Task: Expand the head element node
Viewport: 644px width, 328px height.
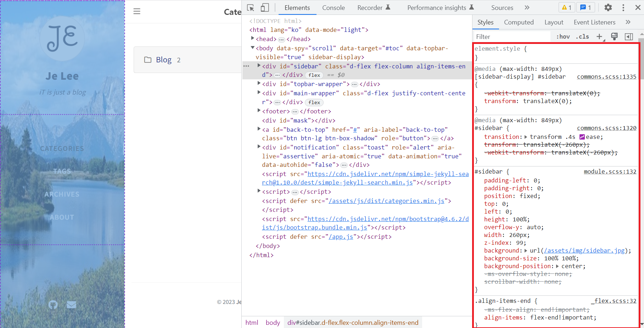Action: [252, 39]
